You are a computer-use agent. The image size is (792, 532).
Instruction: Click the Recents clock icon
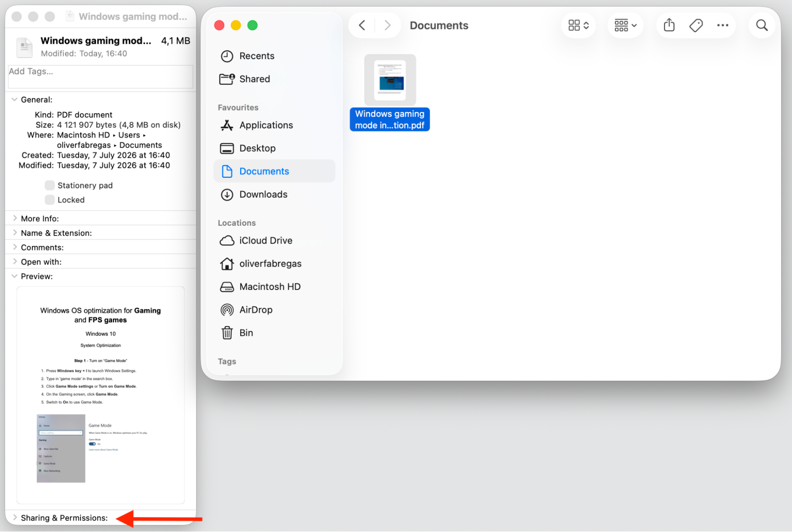pyautogui.click(x=227, y=56)
